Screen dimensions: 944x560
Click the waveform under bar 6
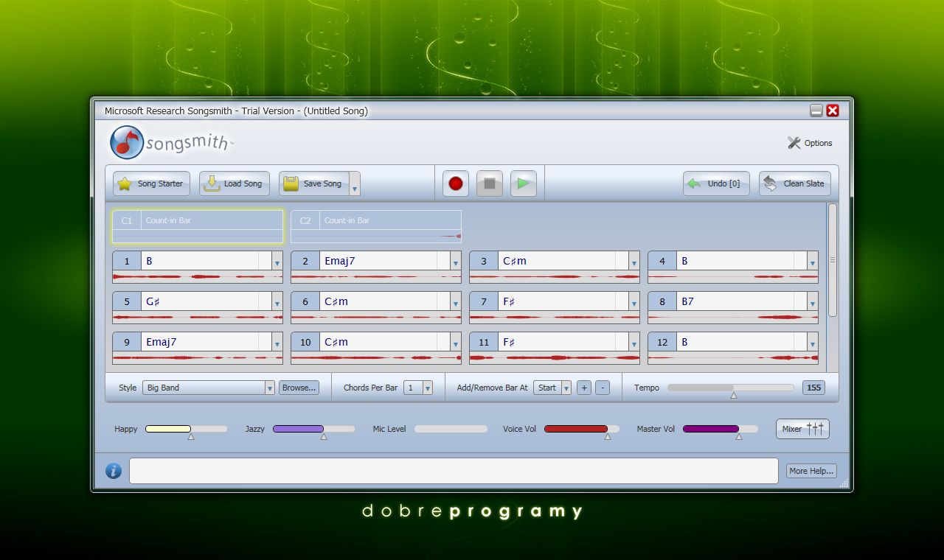376,318
